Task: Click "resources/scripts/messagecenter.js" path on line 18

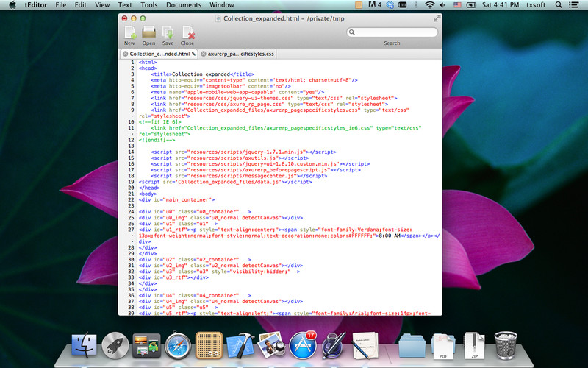Action: (x=242, y=176)
